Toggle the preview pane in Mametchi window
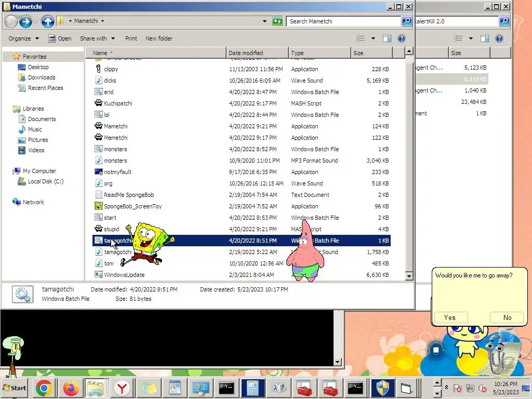 [387, 38]
